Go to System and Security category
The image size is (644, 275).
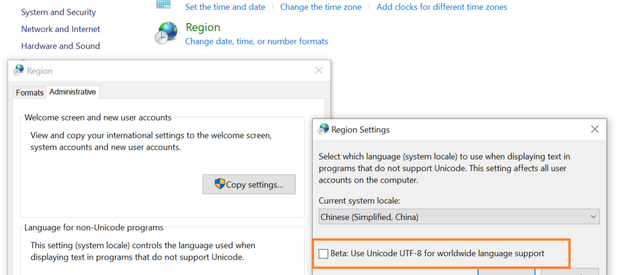tap(58, 12)
